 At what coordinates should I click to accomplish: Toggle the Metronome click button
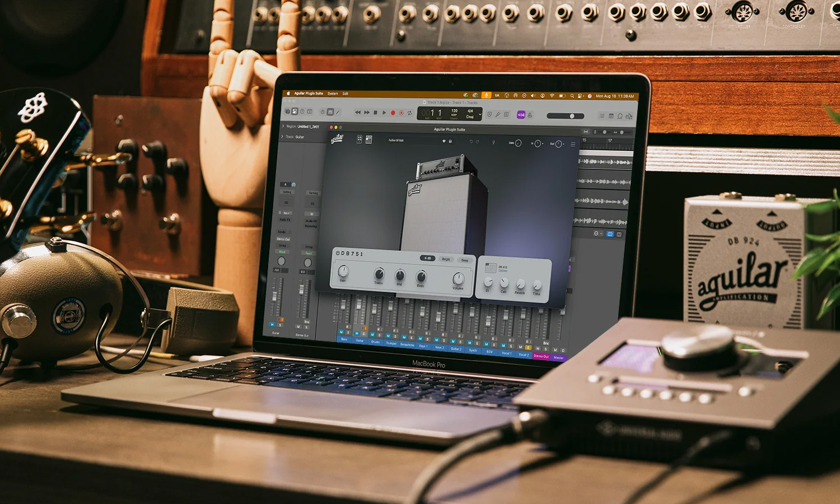tap(530, 115)
